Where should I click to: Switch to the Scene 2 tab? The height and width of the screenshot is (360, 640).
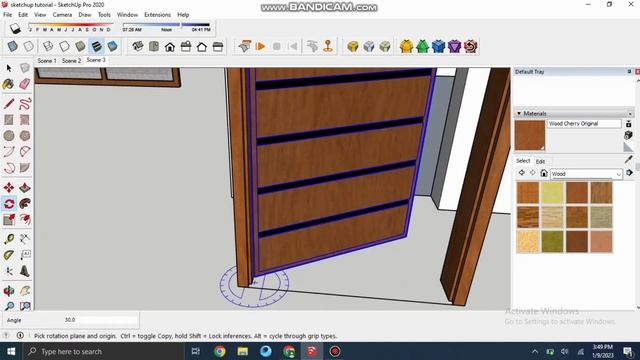coord(71,60)
